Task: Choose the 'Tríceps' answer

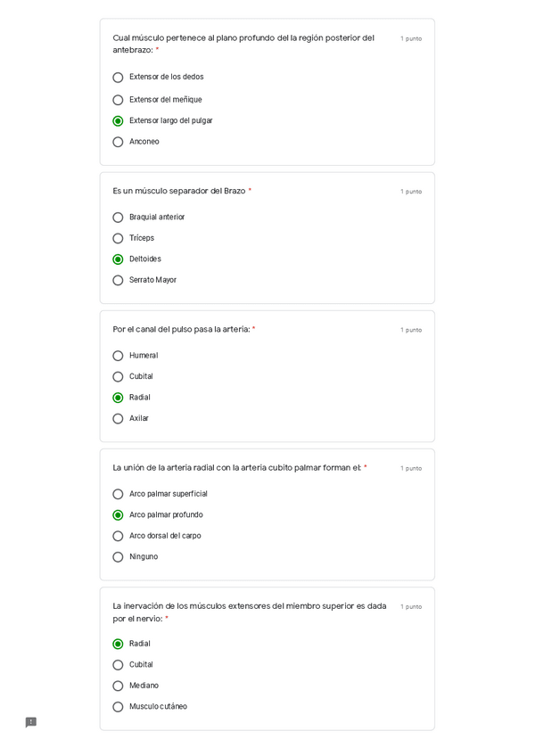Action: point(118,238)
